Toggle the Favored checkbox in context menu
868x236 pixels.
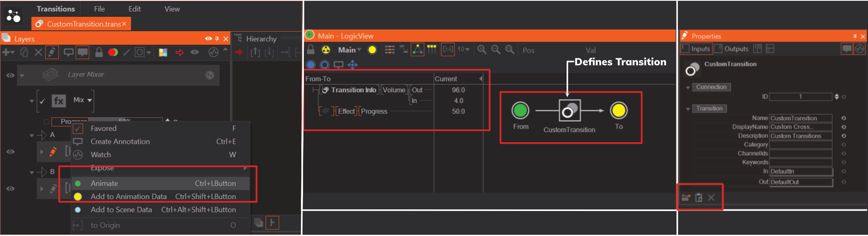tap(78, 129)
